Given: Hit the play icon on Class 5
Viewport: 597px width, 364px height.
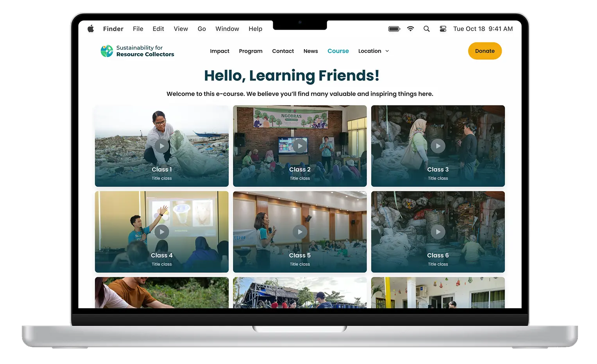Looking at the screenshot, I should tap(300, 232).
